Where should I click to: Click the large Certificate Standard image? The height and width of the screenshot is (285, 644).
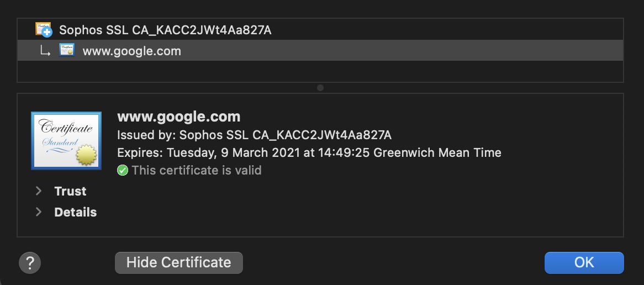coord(66,140)
